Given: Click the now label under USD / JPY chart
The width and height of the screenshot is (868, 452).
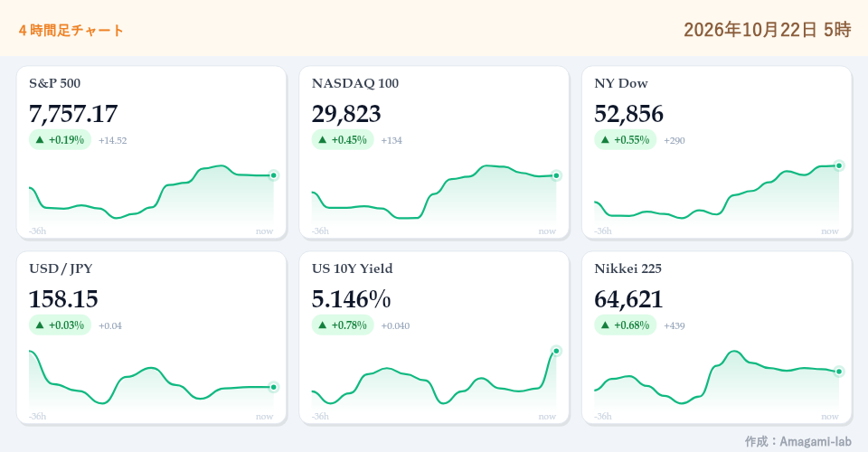Looking at the screenshot, I should click(265, 417).
